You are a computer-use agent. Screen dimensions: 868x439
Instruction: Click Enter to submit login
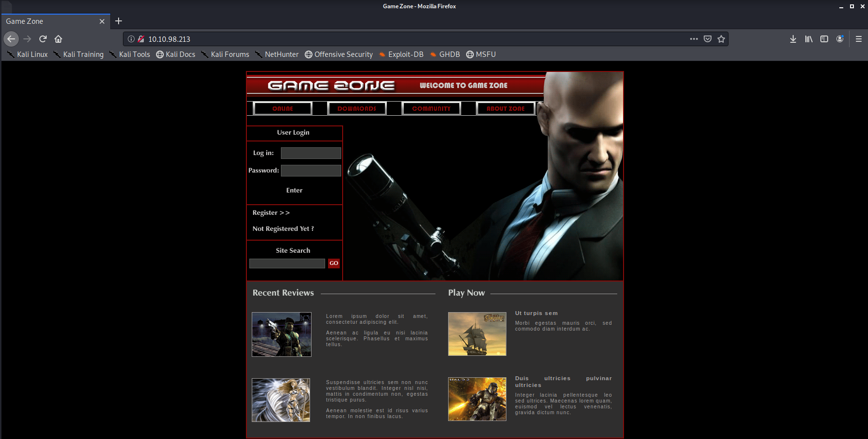coord(294,191)
